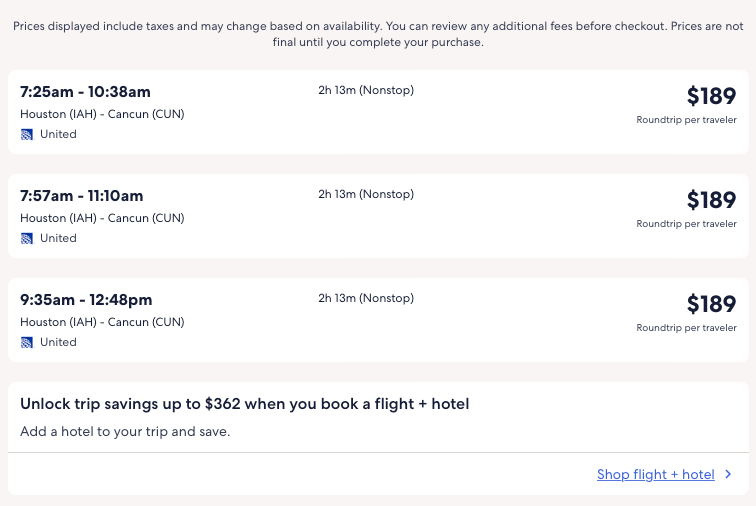Click the 2h 13m (Nonstop) duration on the 7:57am flight
The height and width of the screenshot is (506, 756).
366,194
